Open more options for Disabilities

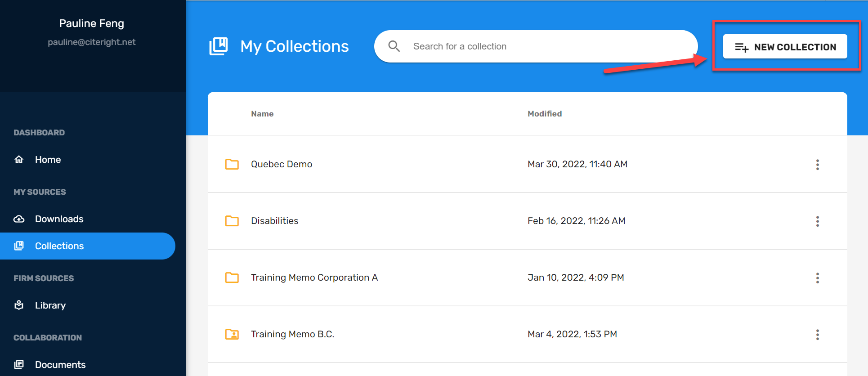[818, 221]
